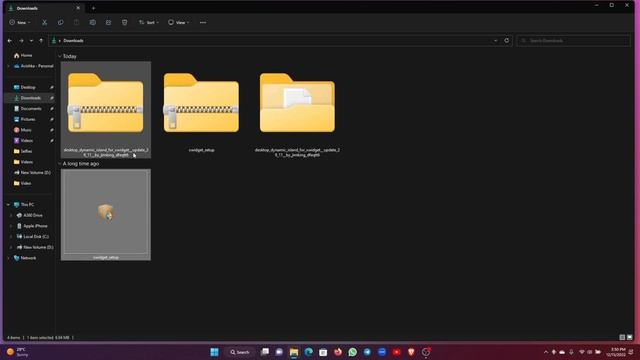
Task: Open WhatsApp from the taskbar
Action: [x=353, y=352]
